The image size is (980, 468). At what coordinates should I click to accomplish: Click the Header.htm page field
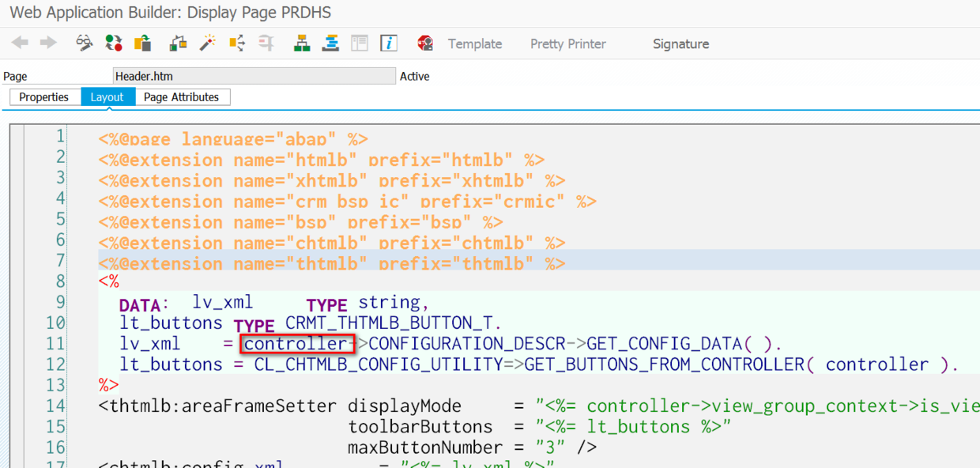click(254, 76)
